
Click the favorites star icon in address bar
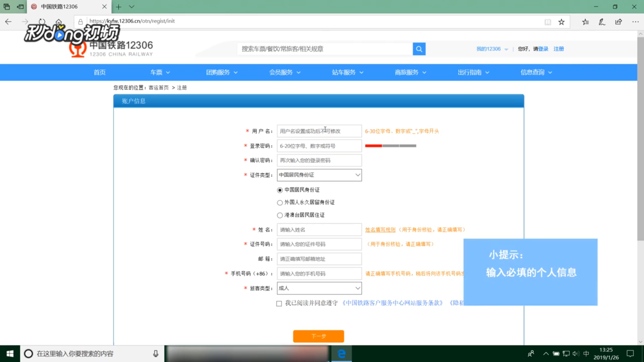click(x=561, y=22)
